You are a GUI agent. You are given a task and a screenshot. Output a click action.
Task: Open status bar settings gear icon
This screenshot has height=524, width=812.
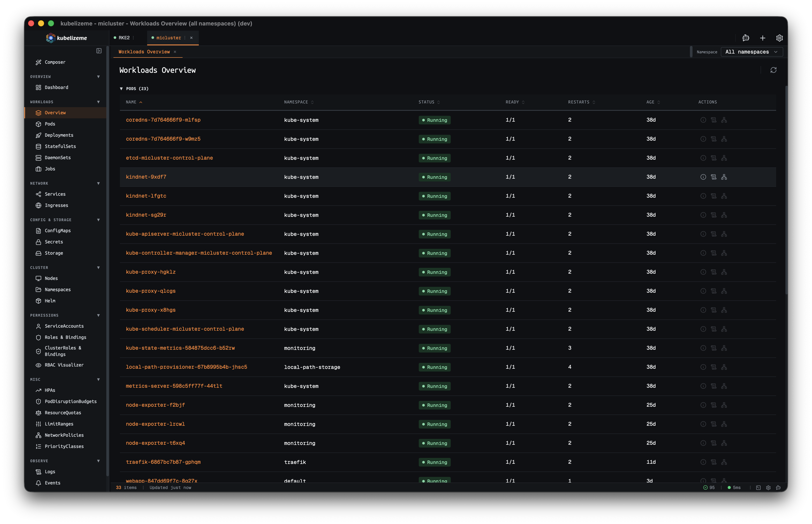(x=768, y=487)
